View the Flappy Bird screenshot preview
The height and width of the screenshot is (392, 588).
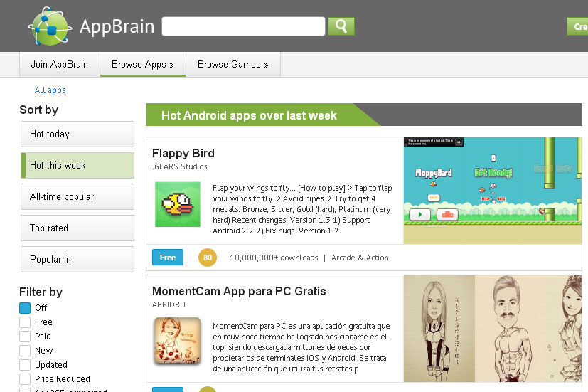tap(493, 191)
